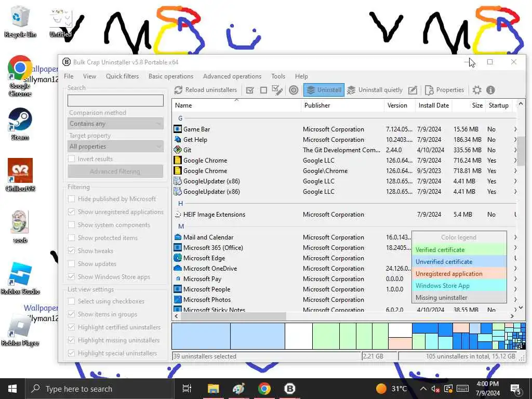Click the Advanced filtering button

tap(115, 171)
